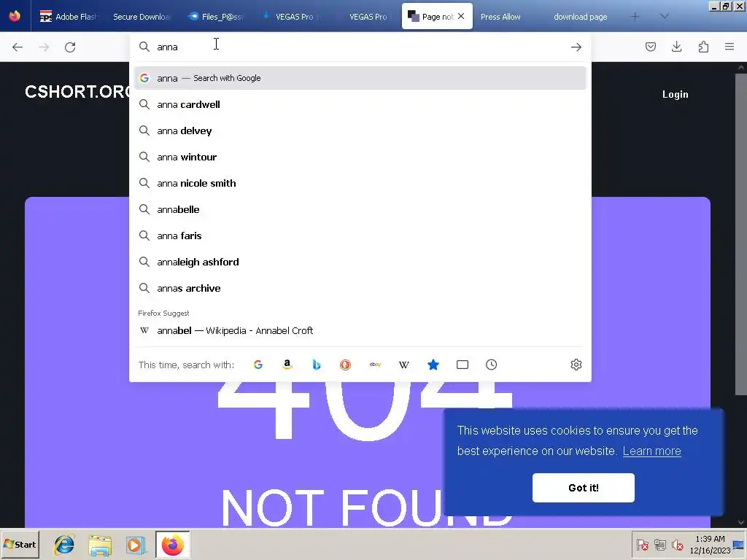Screen dimensions: 747x560
Task: Open search settings gear icon
Action: click(576, 365)
